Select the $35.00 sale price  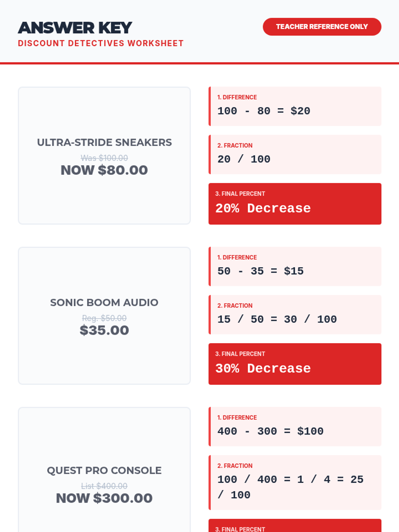click(104, 330)
